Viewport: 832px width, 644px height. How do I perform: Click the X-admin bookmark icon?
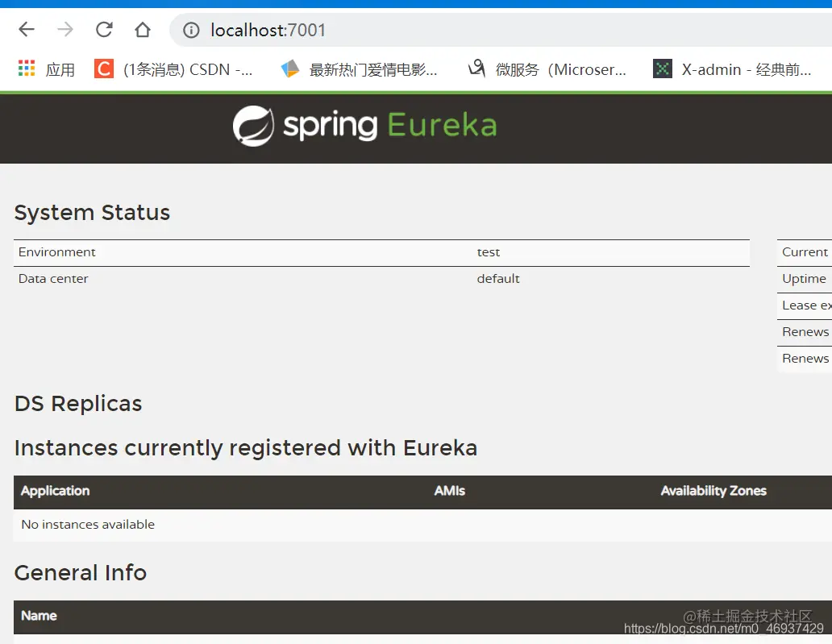point(662,69)
